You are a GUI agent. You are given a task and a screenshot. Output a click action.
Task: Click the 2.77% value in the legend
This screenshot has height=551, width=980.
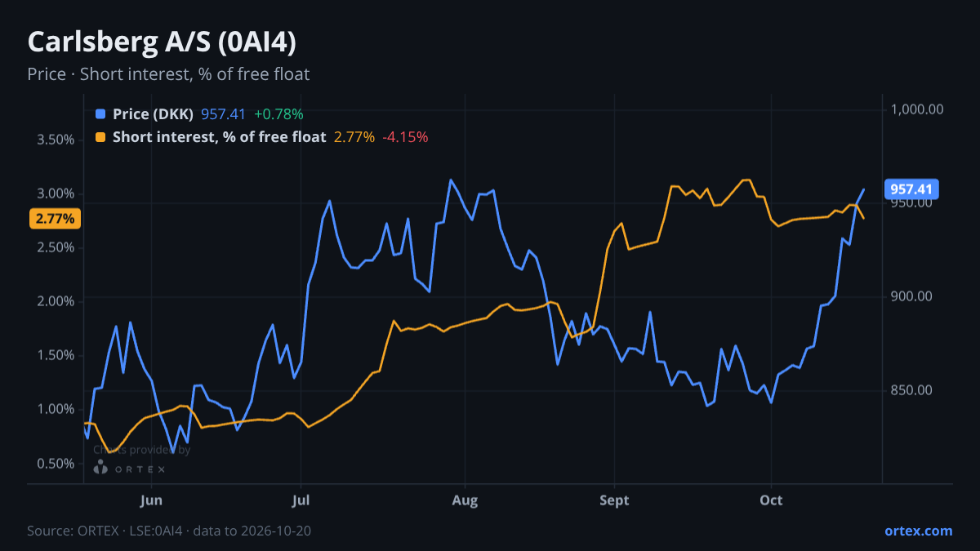[354, 137]
